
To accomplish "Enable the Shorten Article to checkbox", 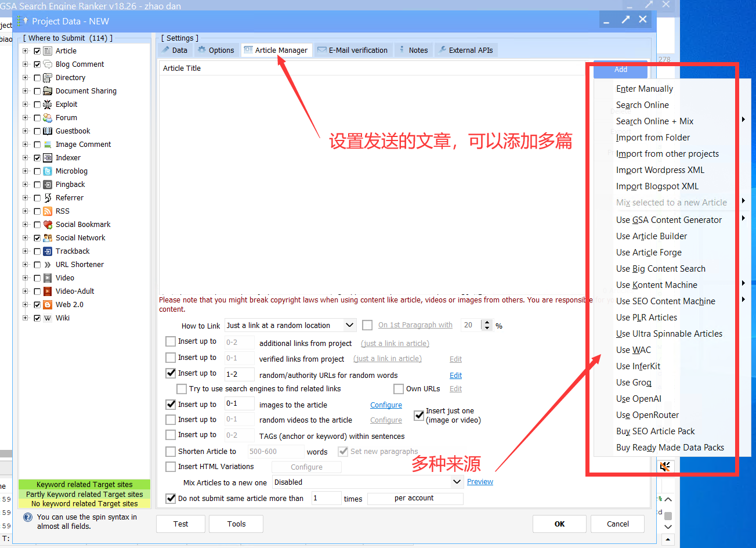I will coord(171,451).
